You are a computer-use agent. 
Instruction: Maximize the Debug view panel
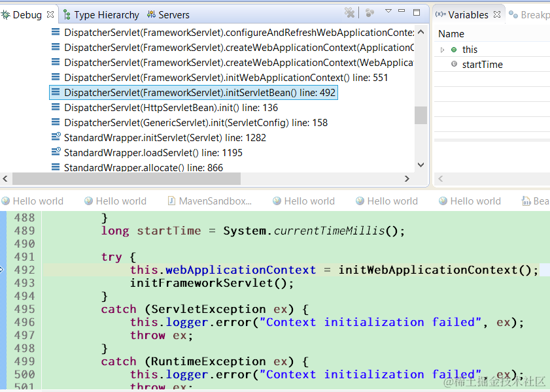click(417, 12)
